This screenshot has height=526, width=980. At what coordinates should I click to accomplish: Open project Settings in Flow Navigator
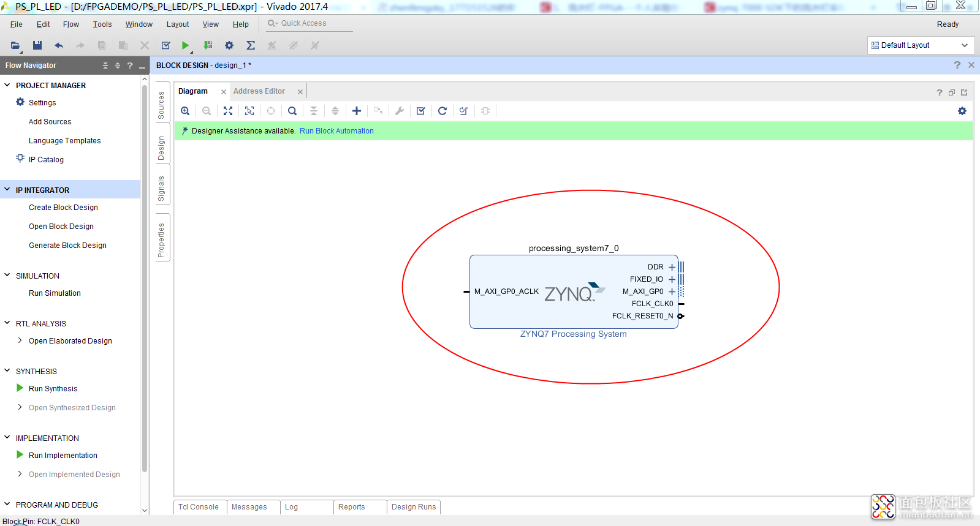click(x=42, y=103)
